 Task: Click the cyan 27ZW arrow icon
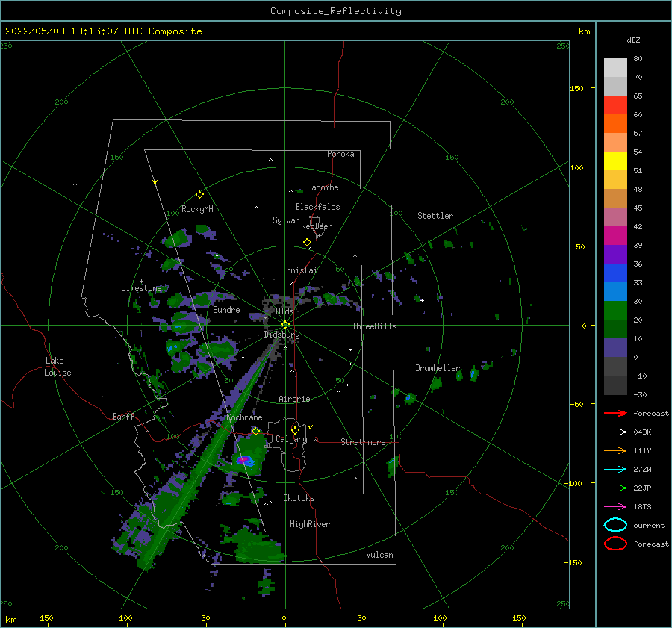coord(615,470)
